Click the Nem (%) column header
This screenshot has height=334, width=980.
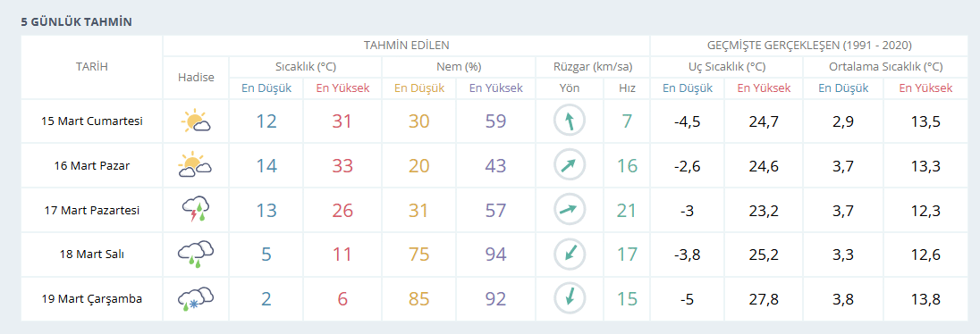tap(459, 67)
